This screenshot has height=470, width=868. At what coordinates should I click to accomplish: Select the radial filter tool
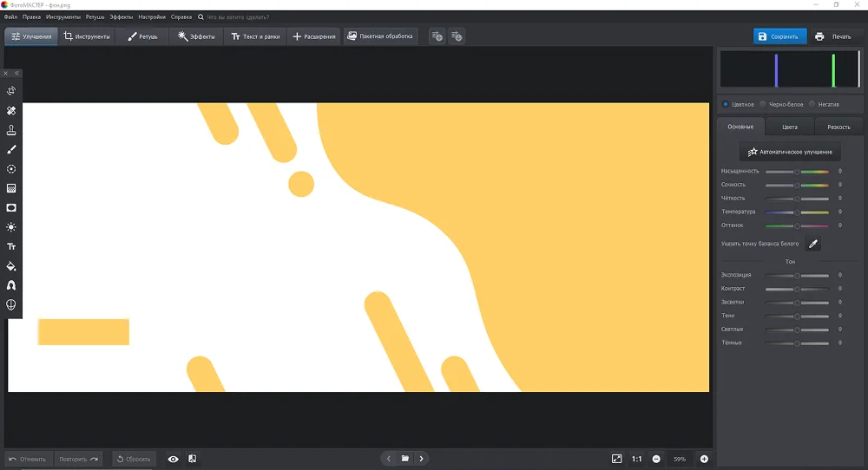pyautogui.click(x=11, y=169)
